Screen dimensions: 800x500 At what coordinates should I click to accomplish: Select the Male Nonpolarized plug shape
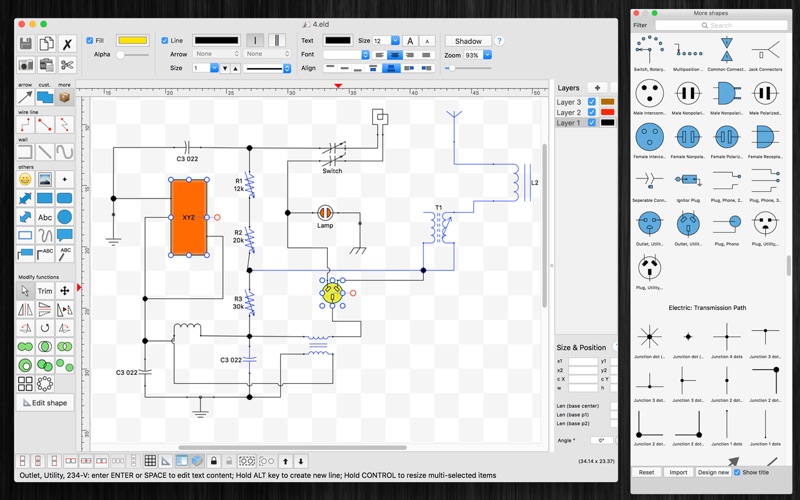[687, 94]
